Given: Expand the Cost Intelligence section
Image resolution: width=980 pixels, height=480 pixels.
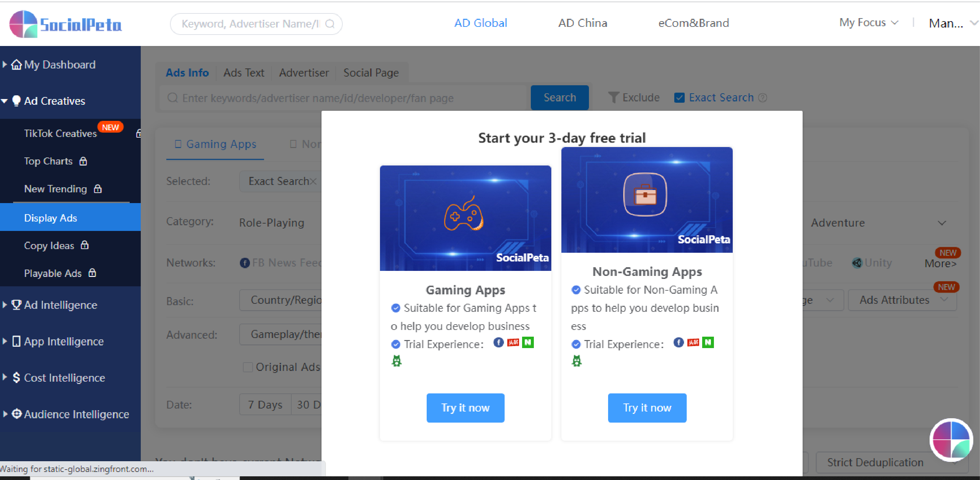Looking at the screenshot, I should coord(5,377).
